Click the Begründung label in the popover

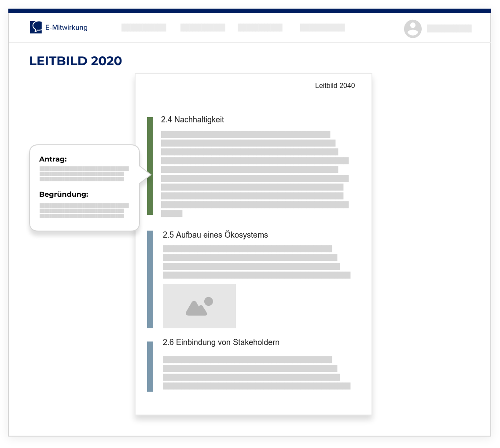[63, 195]
